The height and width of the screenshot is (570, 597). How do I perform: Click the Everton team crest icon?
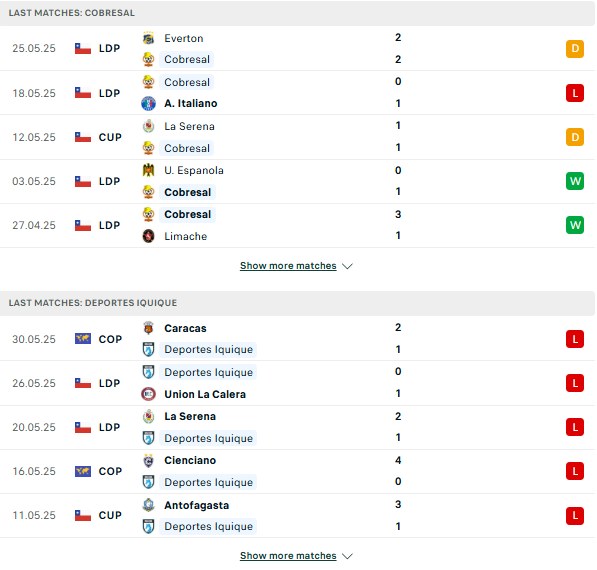pyautogui.click(x=148, y=38)
